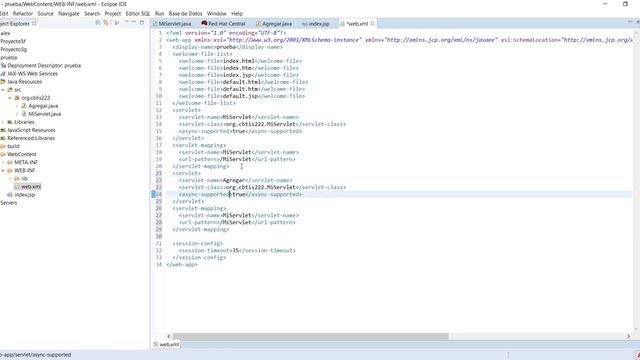Select web.xml in Project Explorer tree
Screen dimensions: 640x360
(31, 187)
